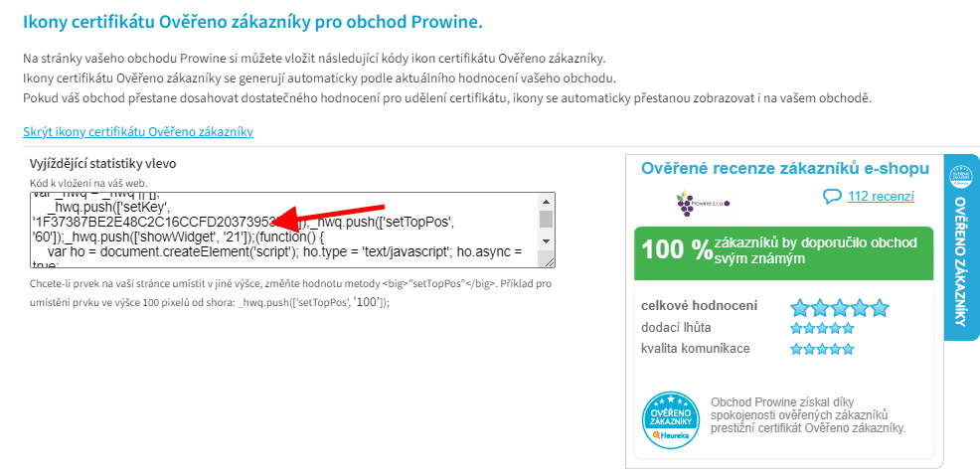Click the Ověřené recenze zákazníků e-shopu title
This screenshot has height=475, width=980.
point(785,169)
